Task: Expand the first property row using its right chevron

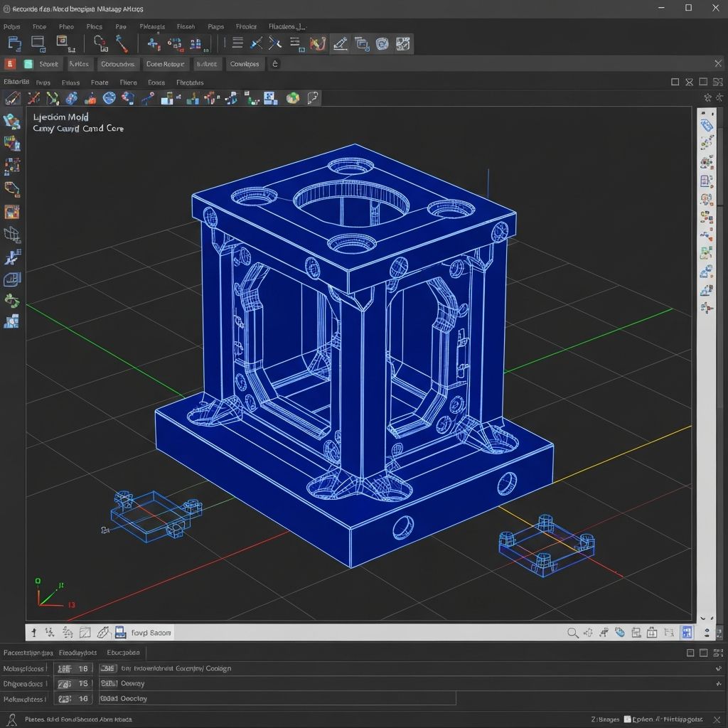Action: click(x=718, y=668)
